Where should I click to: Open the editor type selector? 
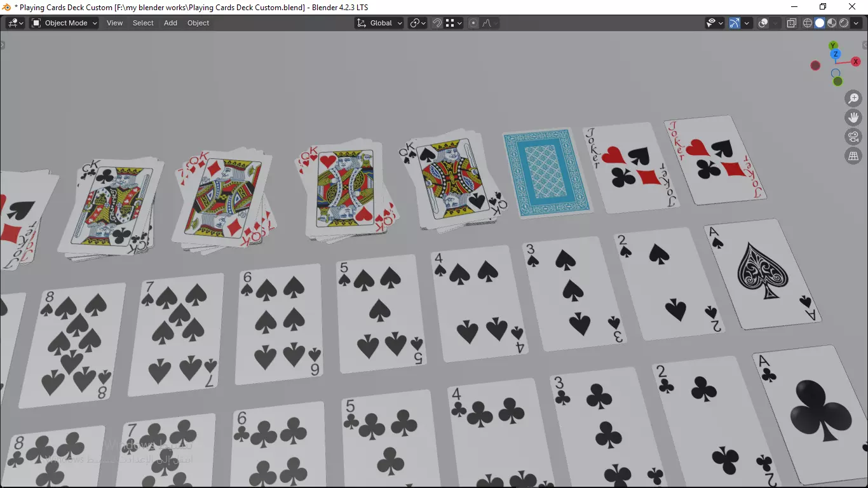coord(15,23)
